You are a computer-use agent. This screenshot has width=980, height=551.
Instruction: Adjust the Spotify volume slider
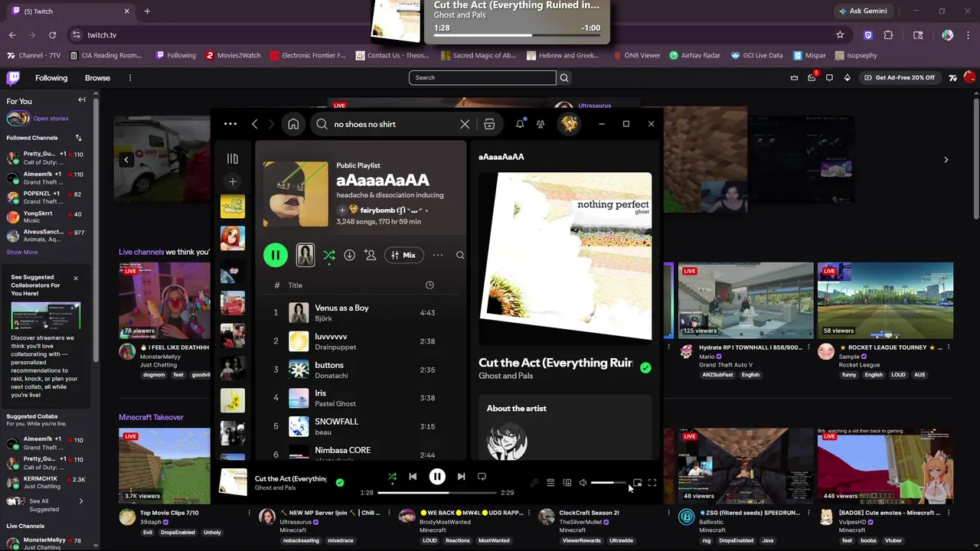point(609,483)
